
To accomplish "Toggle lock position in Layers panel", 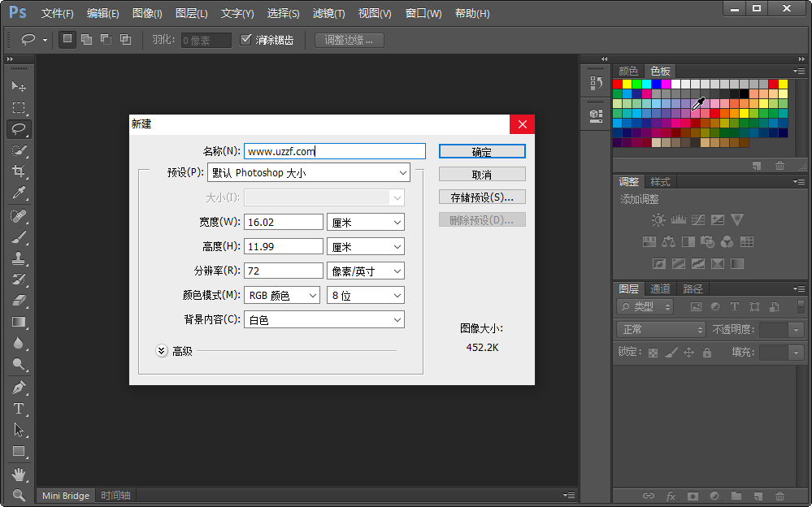I will [x=688, y=353].
